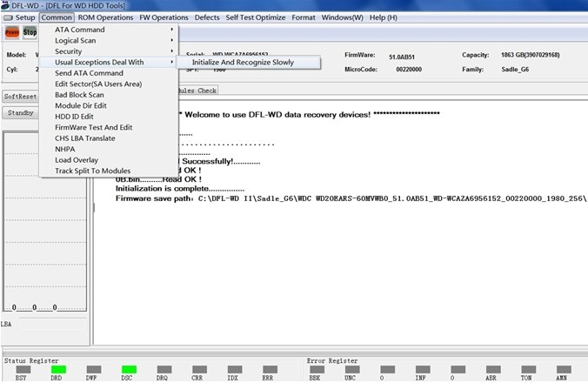
Task: Open the Format menu
Action: pos(304,17)
